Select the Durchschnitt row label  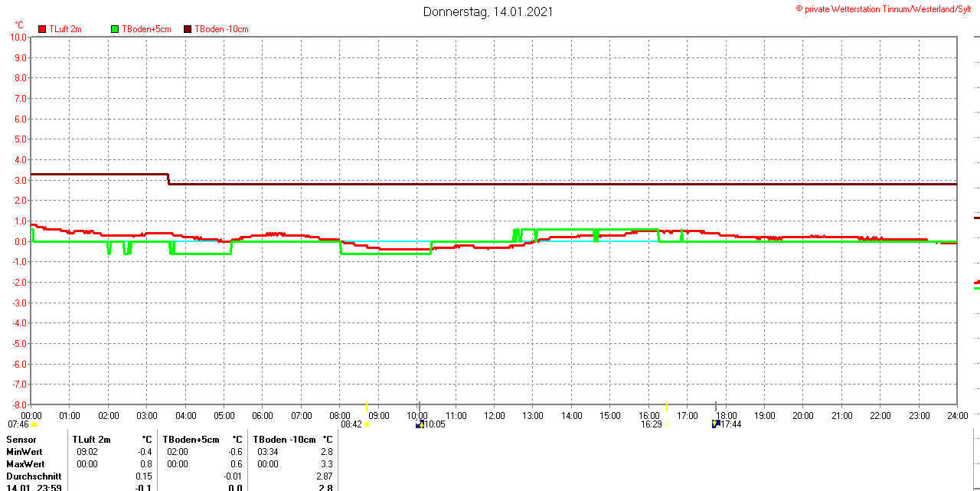(34, 476)
